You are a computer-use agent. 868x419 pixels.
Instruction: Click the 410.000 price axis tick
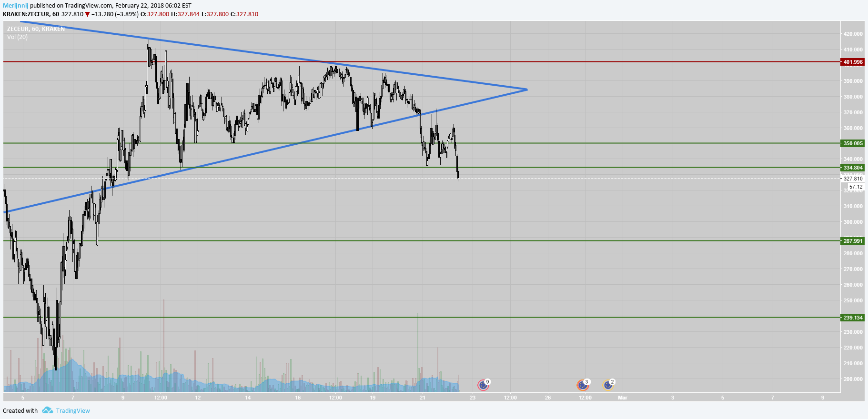coord(853,50)
